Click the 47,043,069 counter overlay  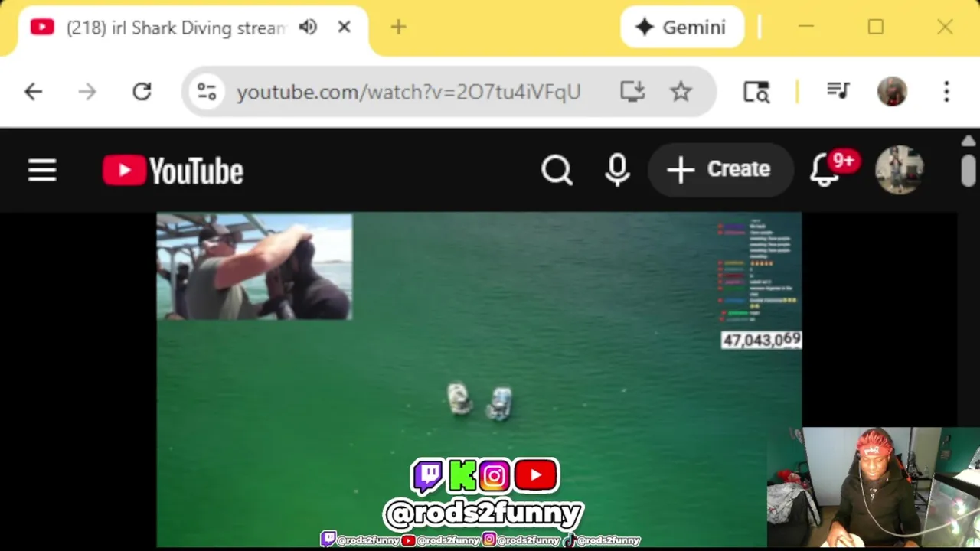pyautogui.click(x=761, y=340)
